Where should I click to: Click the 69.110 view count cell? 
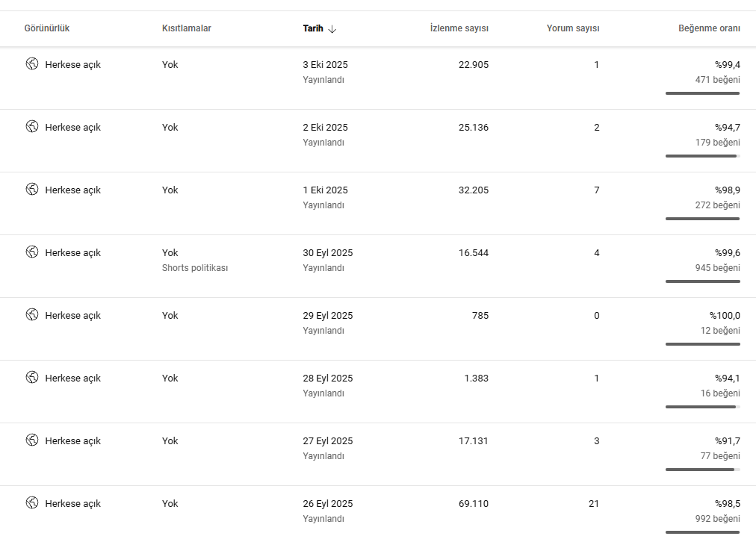473,503
